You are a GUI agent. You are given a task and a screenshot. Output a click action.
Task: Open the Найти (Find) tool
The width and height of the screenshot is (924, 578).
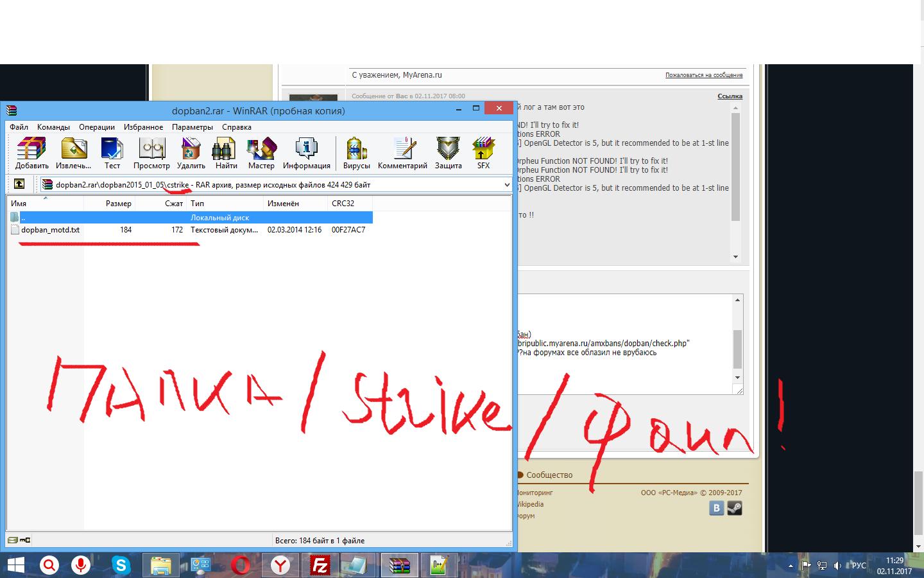tap(226, 153)
